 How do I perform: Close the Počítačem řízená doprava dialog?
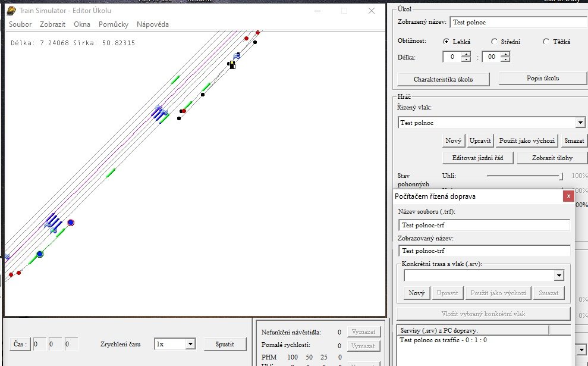pyautogui.click(x=568, y=196)
